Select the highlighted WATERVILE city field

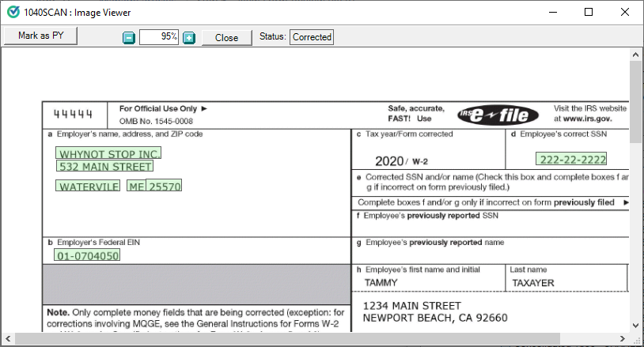click(x=88, y=187)
